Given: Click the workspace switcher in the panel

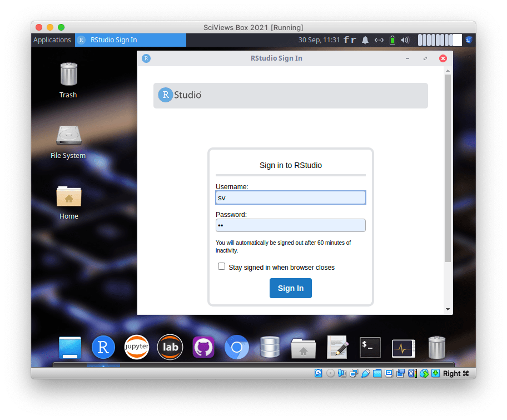Looking at the screenshot, I should point(440,40).
